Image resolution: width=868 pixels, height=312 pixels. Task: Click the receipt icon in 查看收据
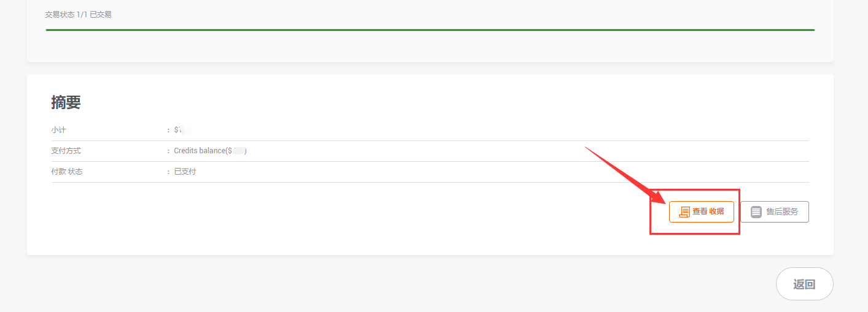[x=684, y=212]
